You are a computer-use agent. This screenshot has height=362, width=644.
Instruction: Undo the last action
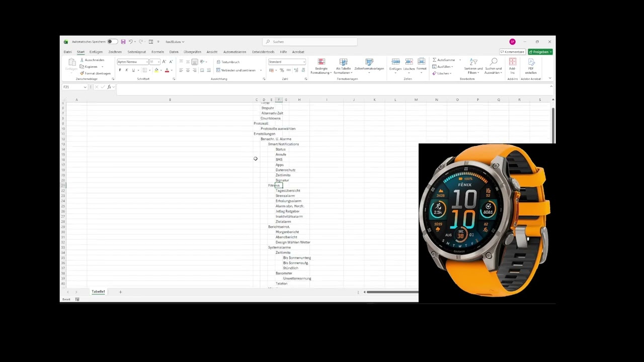coord(130,42)
